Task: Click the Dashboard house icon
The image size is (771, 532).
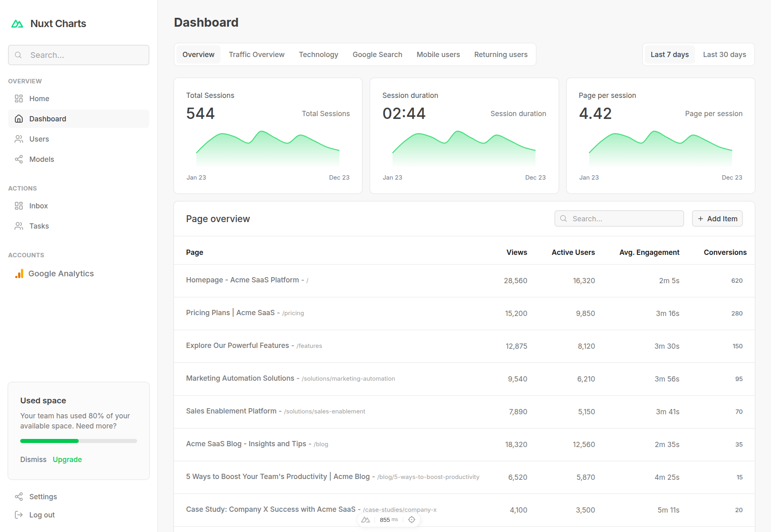Action: [x=19, y=119]
